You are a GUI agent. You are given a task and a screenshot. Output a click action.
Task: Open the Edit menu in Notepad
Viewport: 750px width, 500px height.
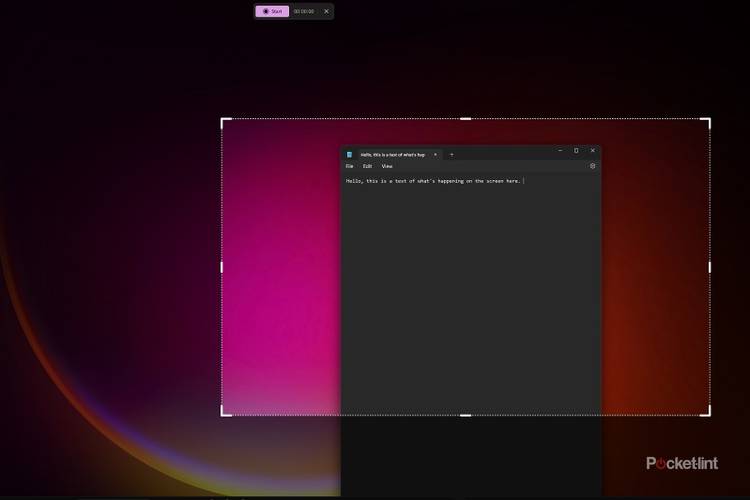(x=367, y=166)
